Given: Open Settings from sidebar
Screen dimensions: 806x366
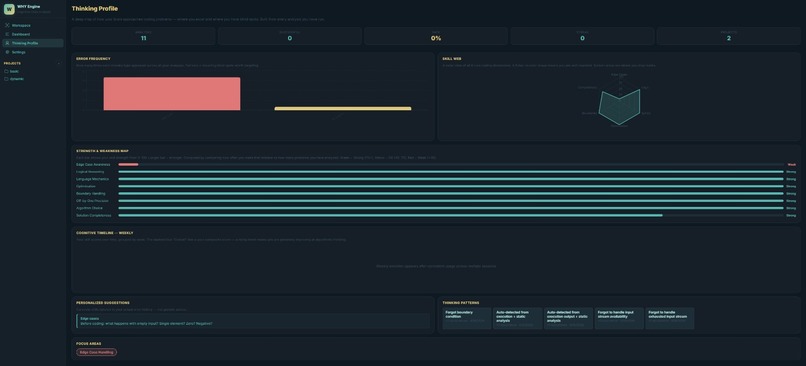Looking at the screenshot, I should [33, 52].
